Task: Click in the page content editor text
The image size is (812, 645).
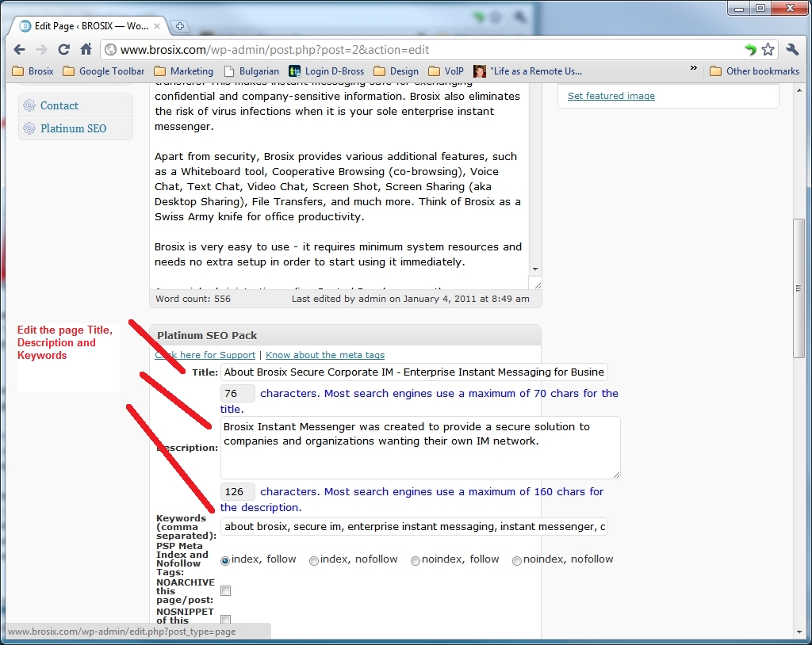Action: pos(338,186)
